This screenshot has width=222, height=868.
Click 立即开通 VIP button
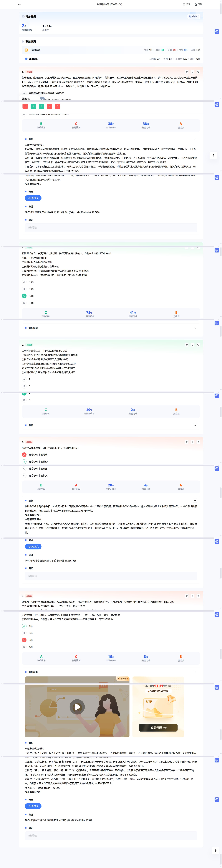click(158, 728)
